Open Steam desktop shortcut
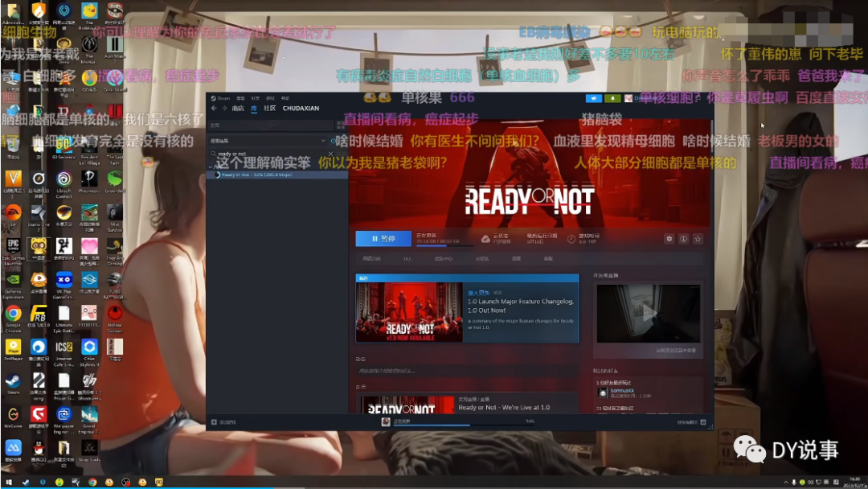The height and width of the screenshot is (489, 868). (14, 384)
